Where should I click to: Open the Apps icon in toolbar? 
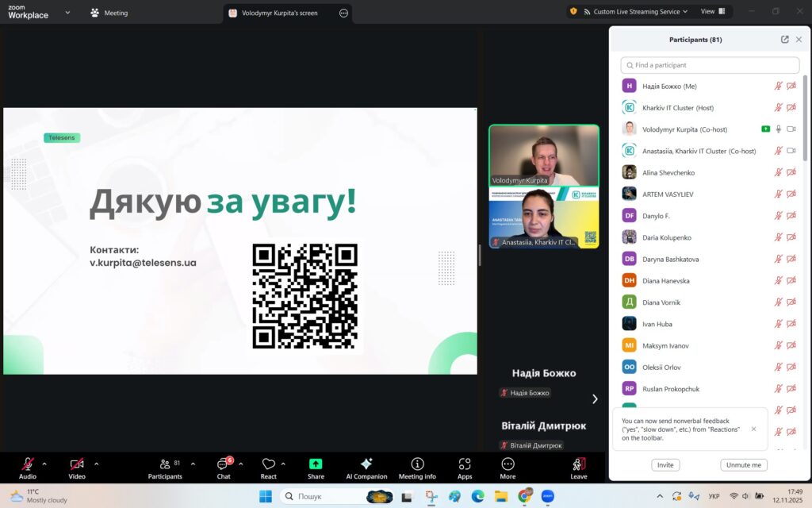465,464
